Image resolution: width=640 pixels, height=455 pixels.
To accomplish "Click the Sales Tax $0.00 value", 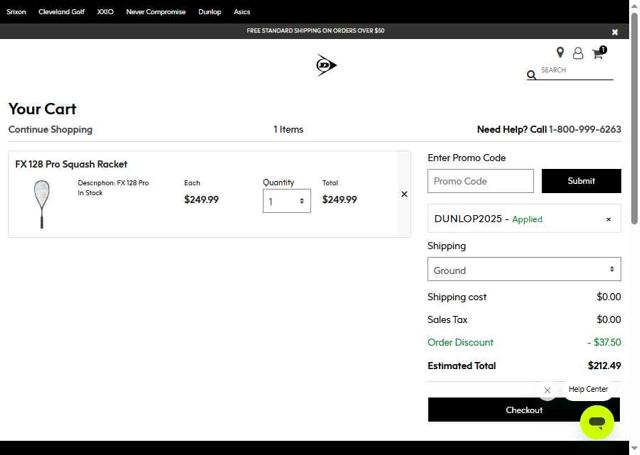I will [x=609, y=319].
